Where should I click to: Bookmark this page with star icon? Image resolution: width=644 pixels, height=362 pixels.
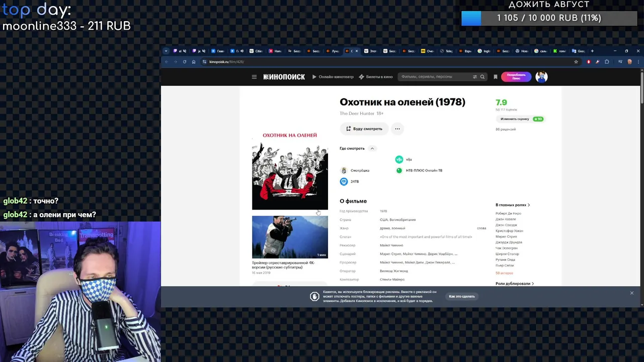(x=576, y=62)
